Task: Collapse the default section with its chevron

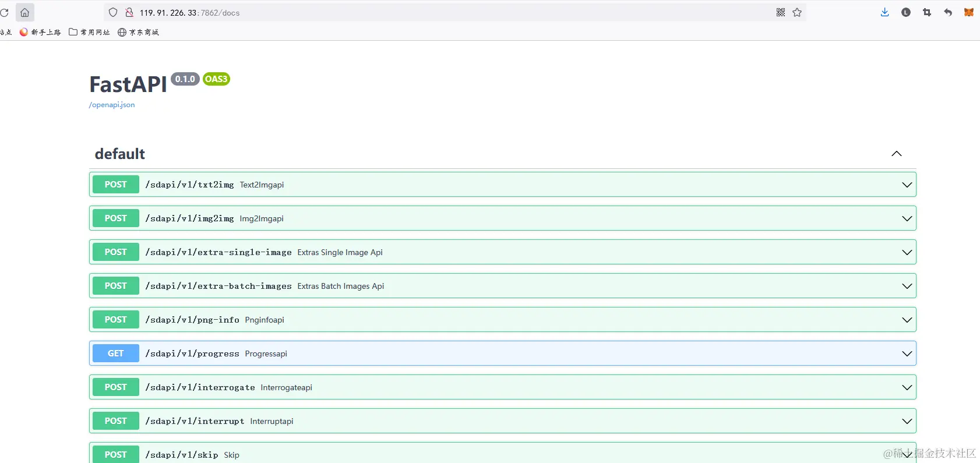Action: 897,154
